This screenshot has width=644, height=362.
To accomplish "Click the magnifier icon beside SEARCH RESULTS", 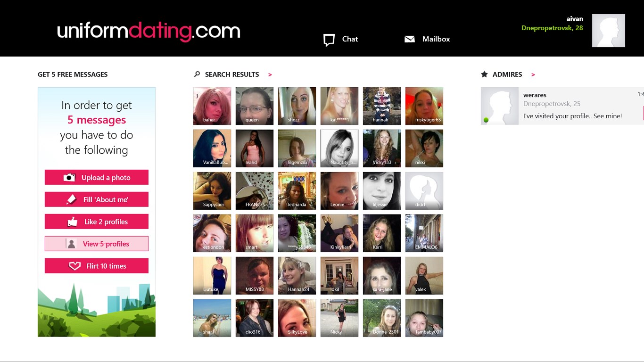I will 197,74.
